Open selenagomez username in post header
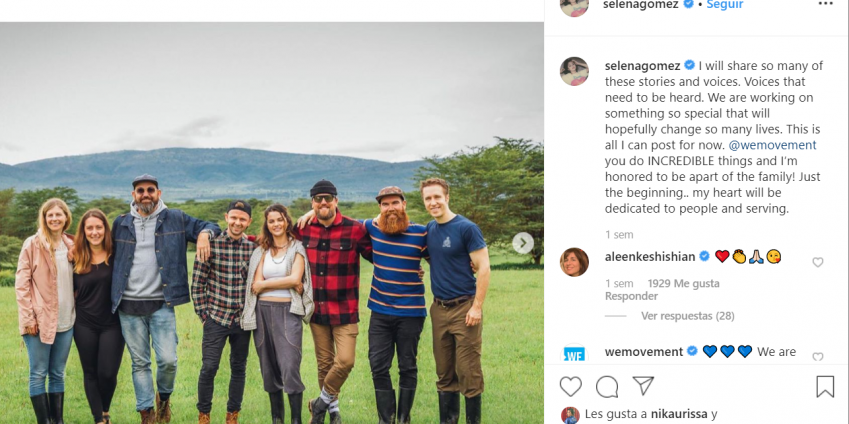This screenshot has width=849, height=424. tap(641, 5)
